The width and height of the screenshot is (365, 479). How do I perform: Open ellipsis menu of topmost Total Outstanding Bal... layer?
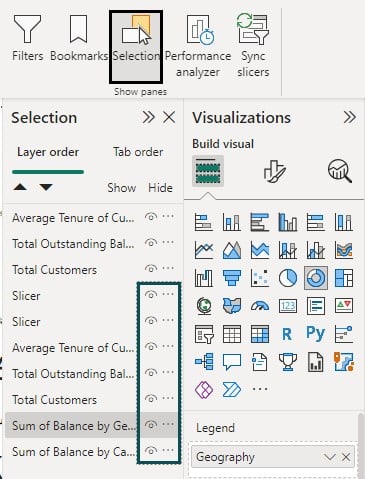[168, 242]
